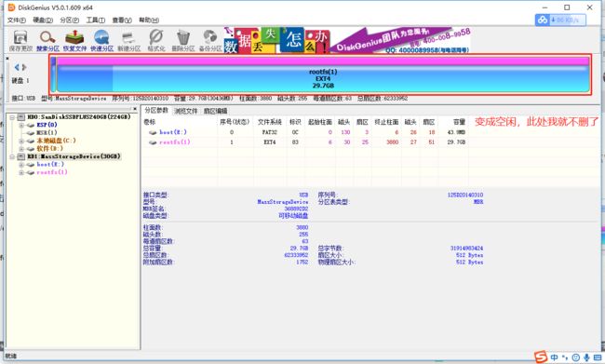Image resolution: width=605 pixels, height=364 pixels.
Task: Select MSR(1) partition in the tree
Action: tap(47, 133)
